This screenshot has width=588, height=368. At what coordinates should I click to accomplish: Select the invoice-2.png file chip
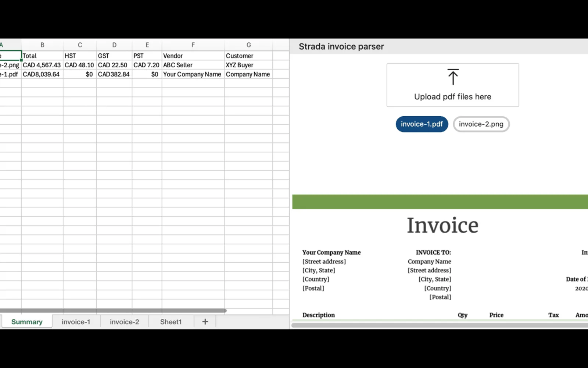coord(481,124)
